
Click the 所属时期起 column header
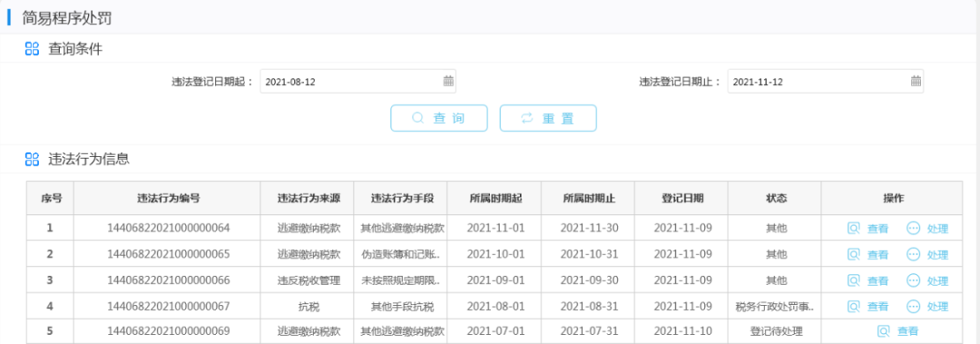click(495, 198)
